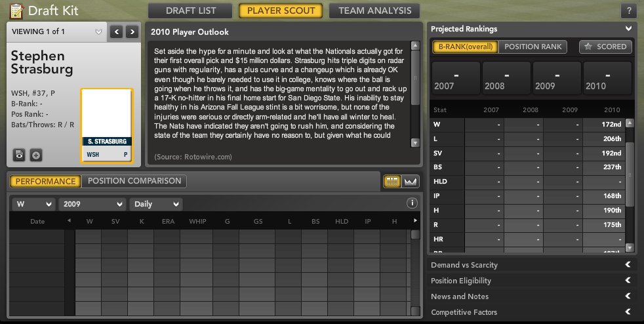
Task: Click the add player plus icon
Action: (x=36, y=155)
